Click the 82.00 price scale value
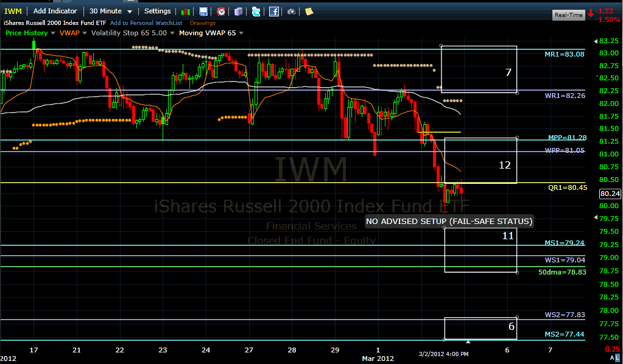The width and height of the screenshot is (623, 364). tap(609, 103)
